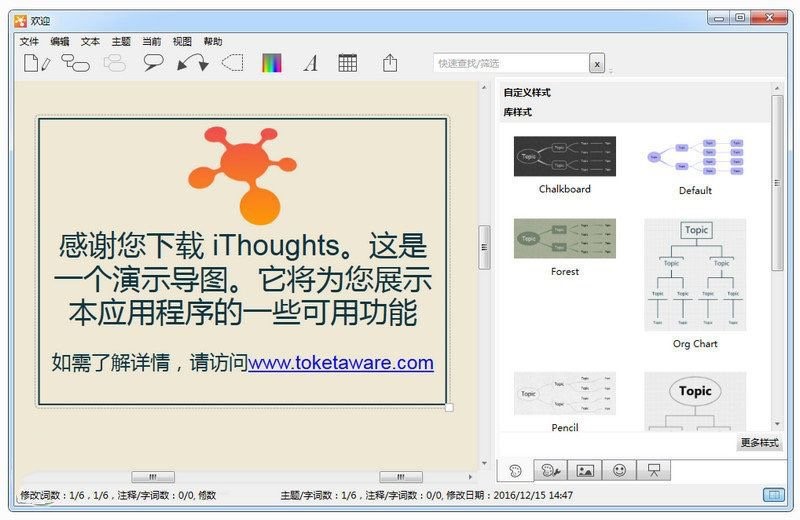Click the styles panel scroll down arrow
This screenshot has height=520, width=800.
click(x=777, y=424)
